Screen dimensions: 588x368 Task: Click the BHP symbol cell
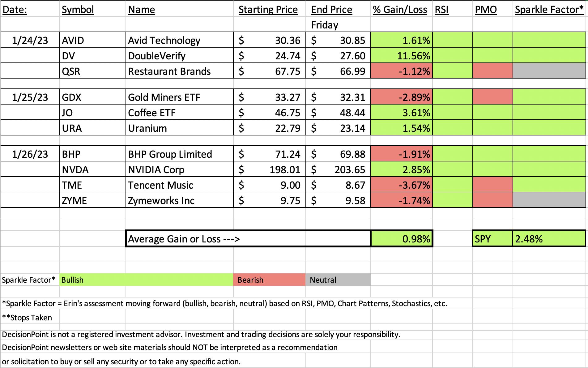point(92,154)
